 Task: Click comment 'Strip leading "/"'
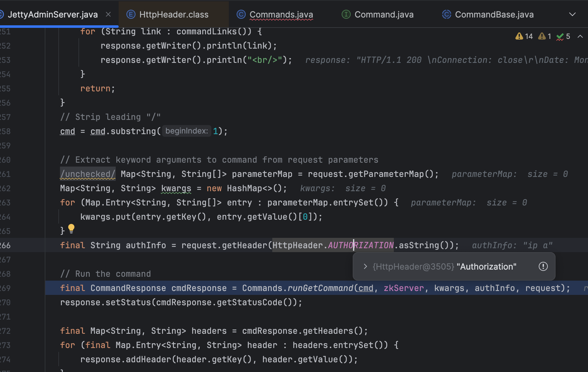point(110,117)
